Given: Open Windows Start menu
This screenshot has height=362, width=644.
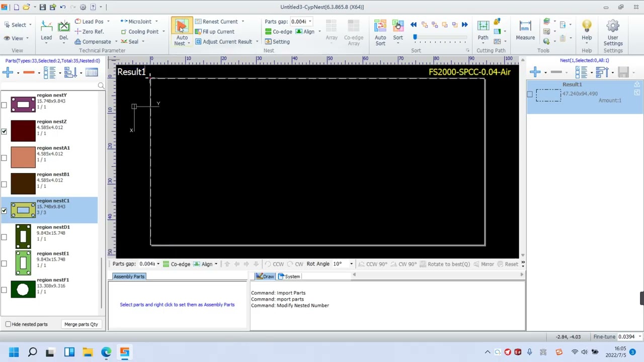Looking at the screenshot, I should coord(14,352).
